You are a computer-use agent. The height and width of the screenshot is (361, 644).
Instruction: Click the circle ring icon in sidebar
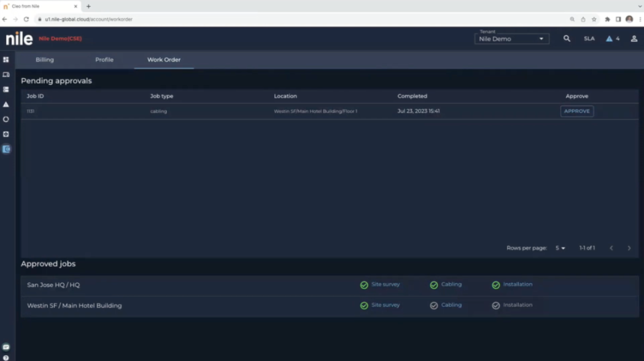coord(6,119)
